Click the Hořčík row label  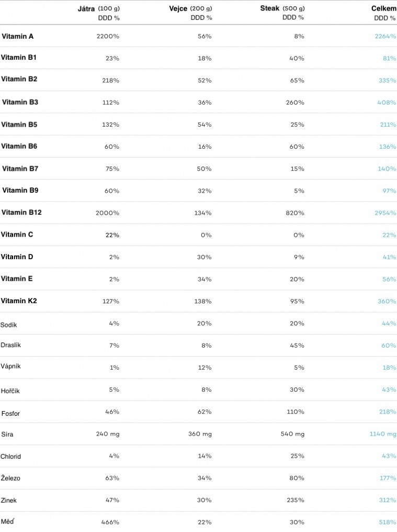[x=10, y=391]
